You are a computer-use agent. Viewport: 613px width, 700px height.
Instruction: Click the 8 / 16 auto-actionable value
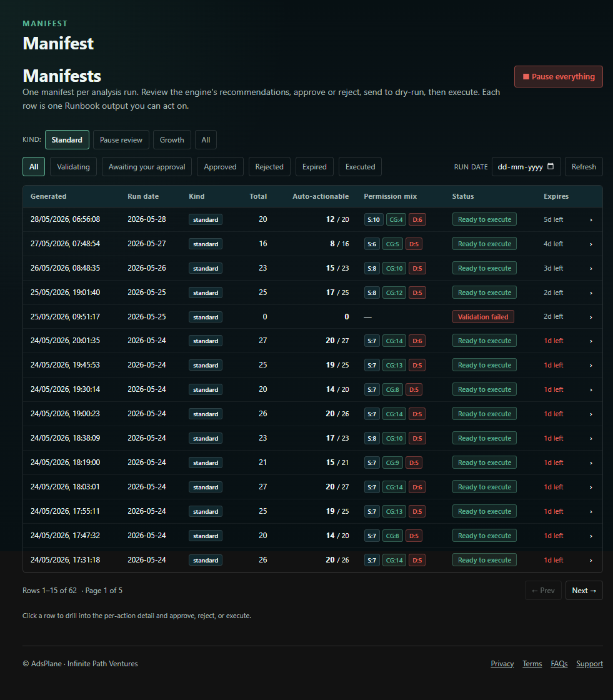pyautogui.click(x=339, y=244)
